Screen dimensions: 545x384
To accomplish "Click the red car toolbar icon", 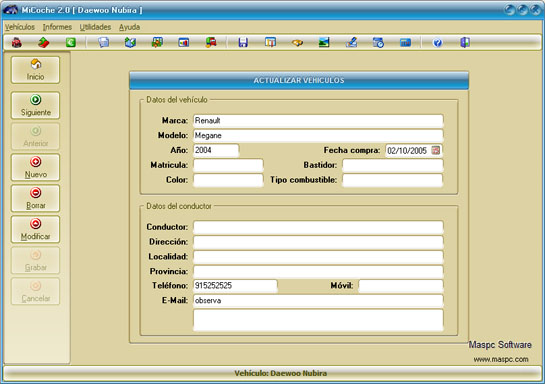I will pos(17,43).
